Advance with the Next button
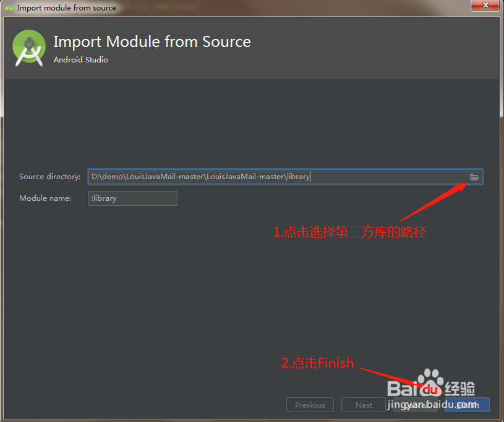The height and width of the screenshot is (422, 504). pyautogui.click(x=364, y=405)
